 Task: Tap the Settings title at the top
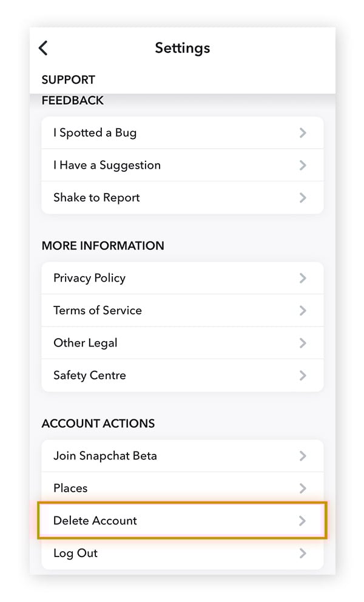coord(182,48)
